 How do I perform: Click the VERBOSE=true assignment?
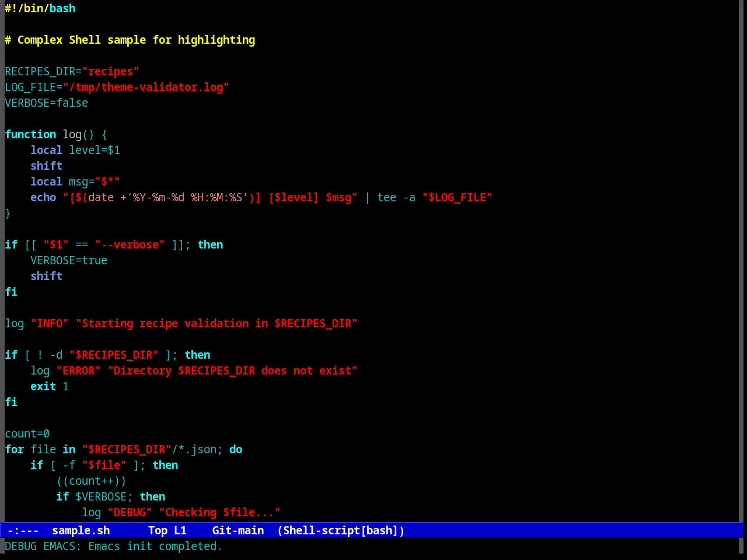point(69,260)
